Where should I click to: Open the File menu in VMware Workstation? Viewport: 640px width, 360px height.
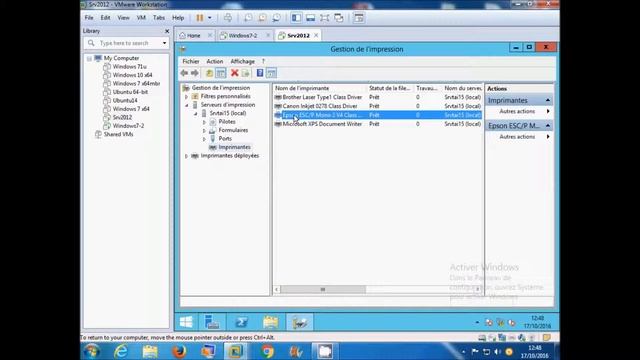(x=89, y=18)
